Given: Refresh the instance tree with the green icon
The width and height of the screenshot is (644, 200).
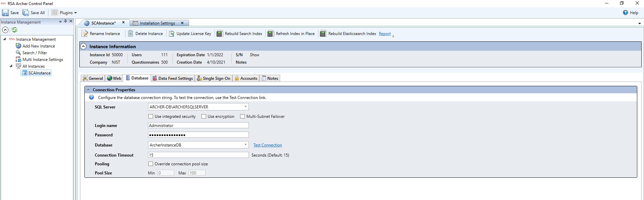Looking at the screenshot, I should [14, 30].
